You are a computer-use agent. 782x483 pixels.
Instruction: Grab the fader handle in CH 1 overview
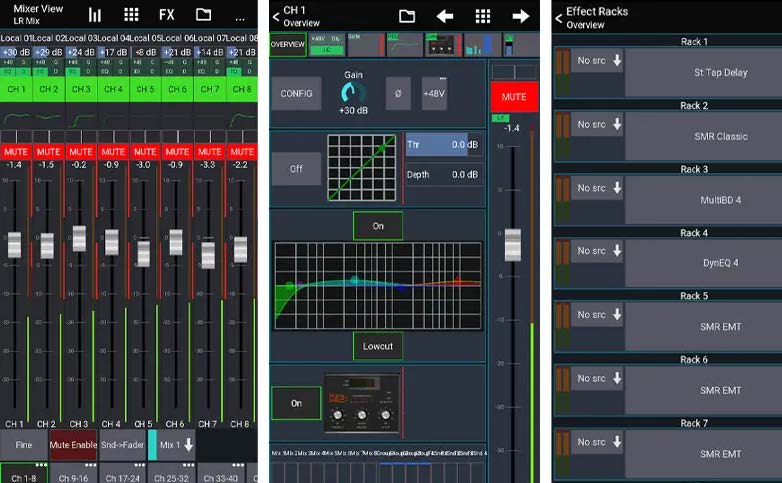coord(513,245)
